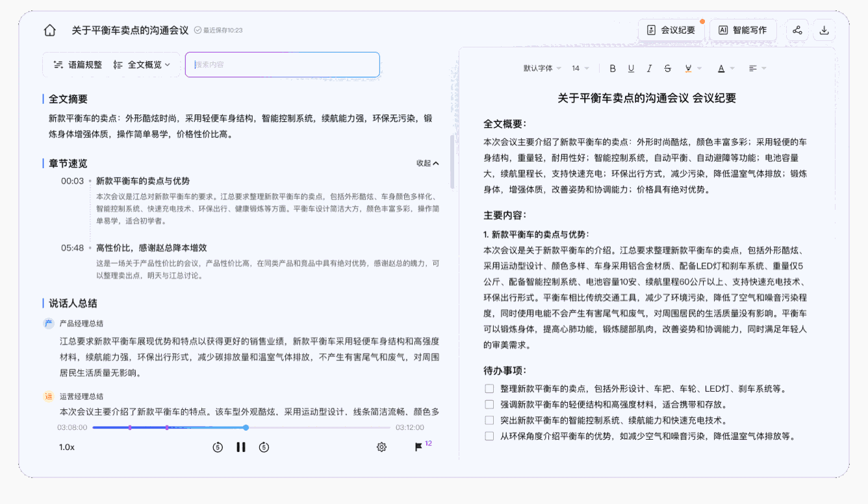Check the first to-do item about 卖点
The height and width of the screenshot is (504, 868).
click(x=489, y=388)
